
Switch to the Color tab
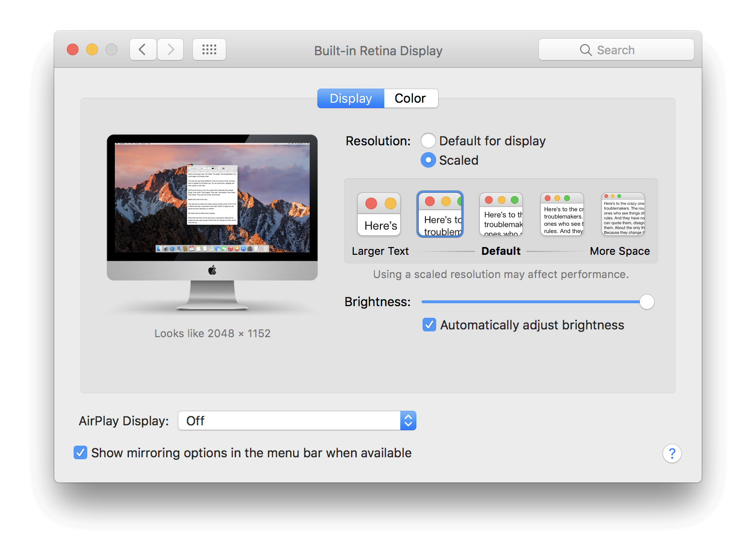[410, 98]
